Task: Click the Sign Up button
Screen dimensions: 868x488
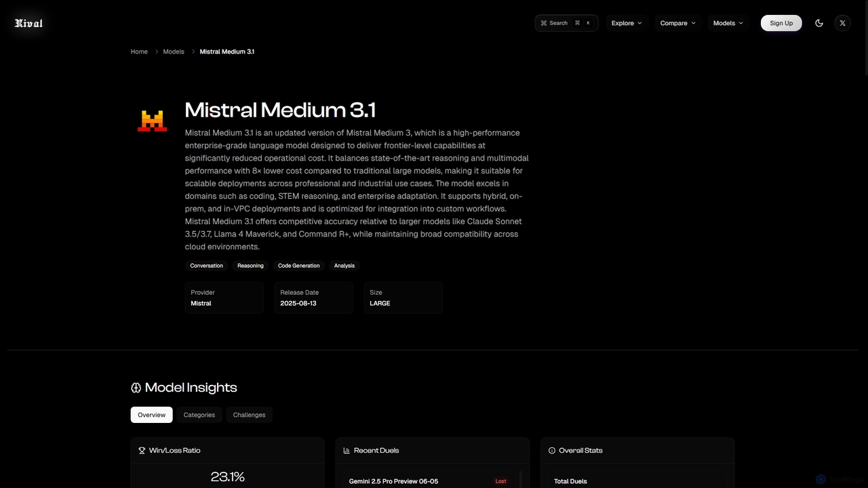Action: tap(781, 23)
